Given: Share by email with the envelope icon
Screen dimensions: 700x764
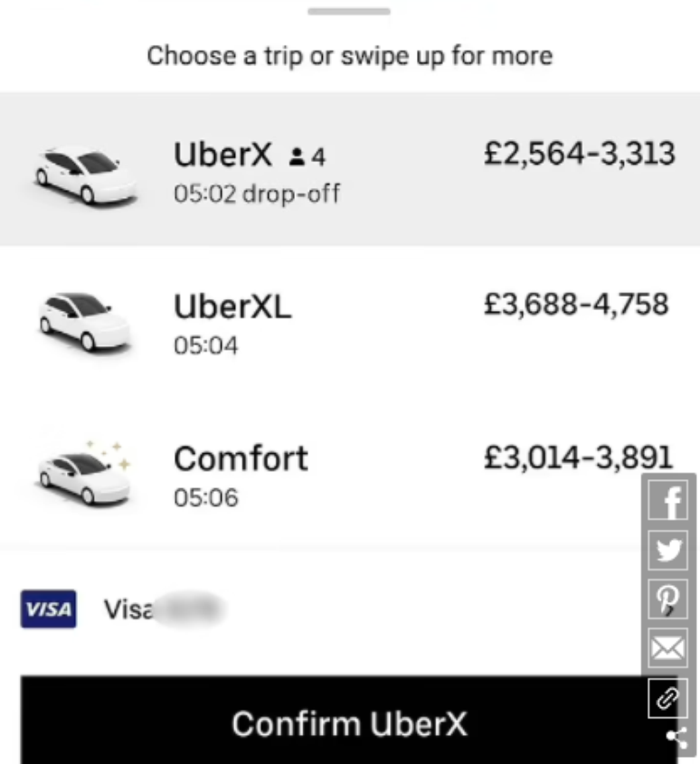Looking at the screenshot, I should coord(669,648).
